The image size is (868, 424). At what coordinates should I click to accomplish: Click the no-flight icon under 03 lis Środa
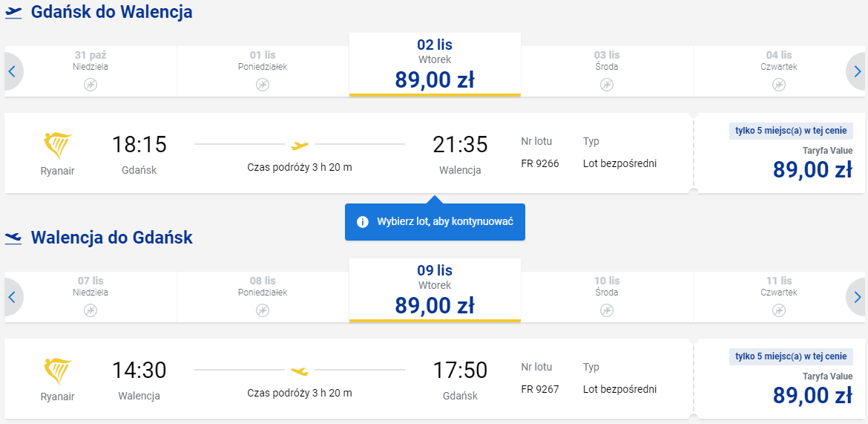(607, 85)
